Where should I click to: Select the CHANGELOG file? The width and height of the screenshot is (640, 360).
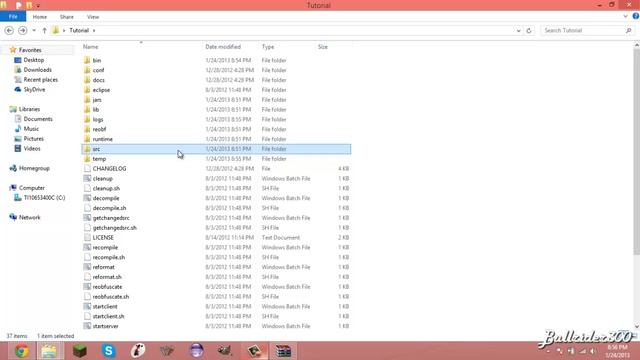coord(216,169)
